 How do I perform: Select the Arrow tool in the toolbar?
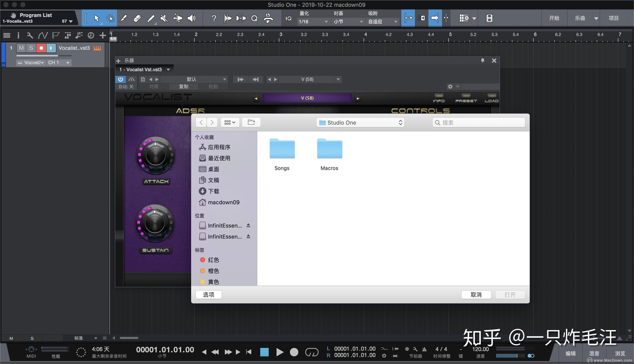[96, 18]
